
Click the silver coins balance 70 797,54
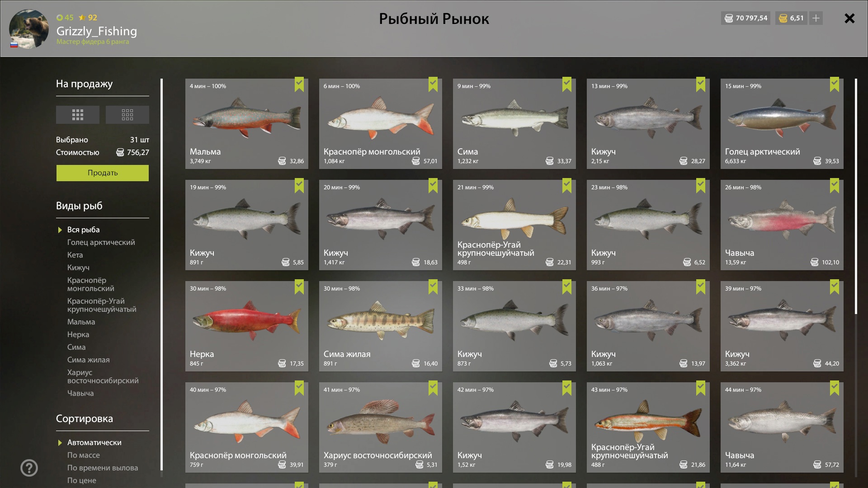pos(745,18)
